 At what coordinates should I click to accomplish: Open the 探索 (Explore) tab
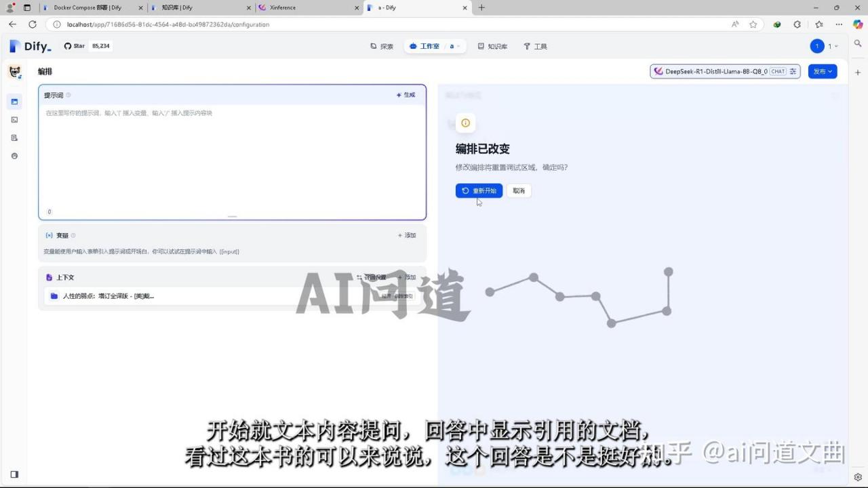click(x=382, y=46)
